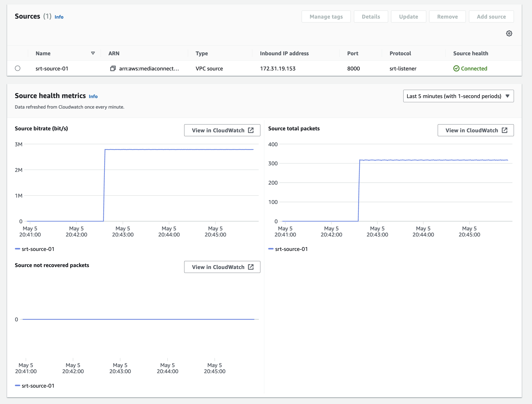Open the sources table settings gear
Viewport: 532px width, 404px height.
pyautogui.click(x=509, y=34)
